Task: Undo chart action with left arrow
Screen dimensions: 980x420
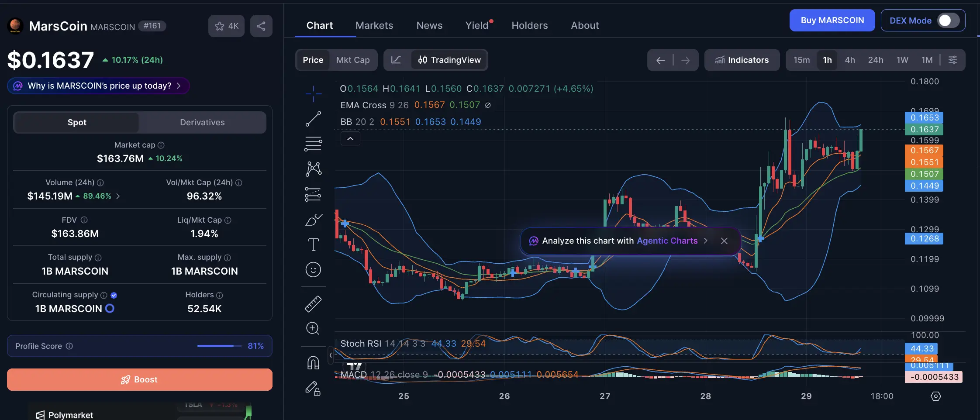Action: 660,60
